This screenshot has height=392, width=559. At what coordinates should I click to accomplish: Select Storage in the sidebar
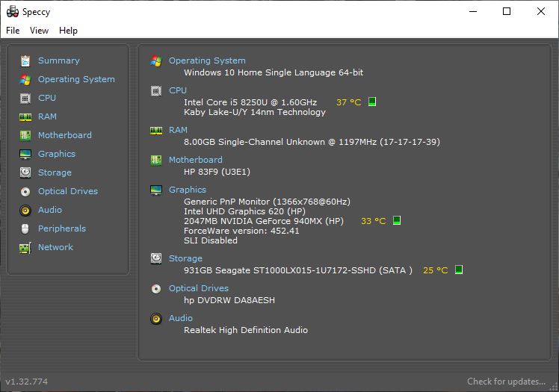click(55, 172)
